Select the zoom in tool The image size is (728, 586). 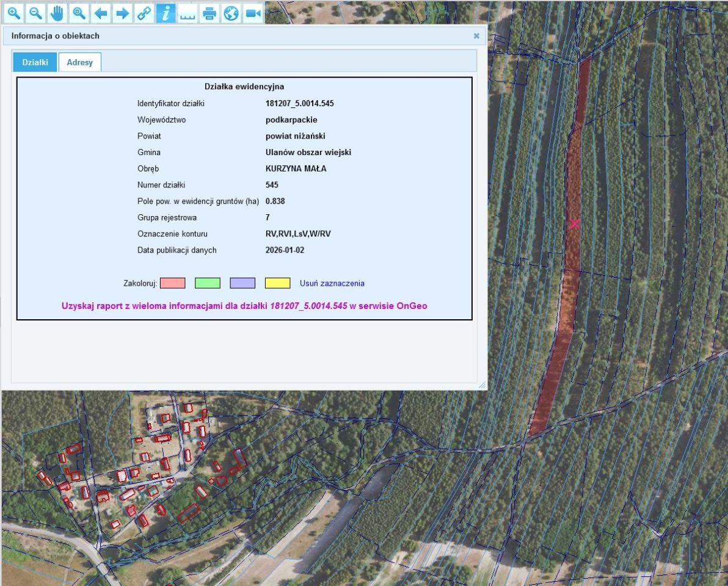[x=14, y=13]
